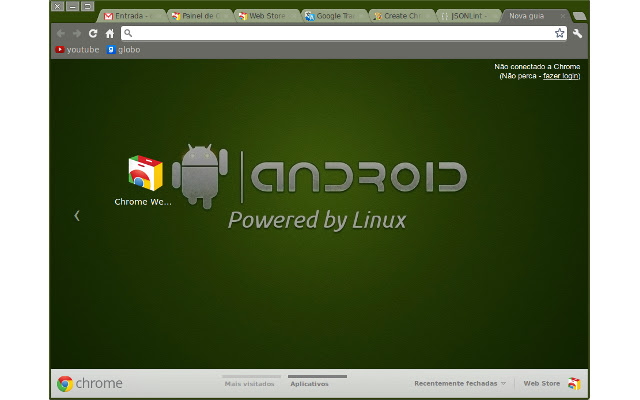
Task: Focus the address bar field
Action: click(343, 33)
